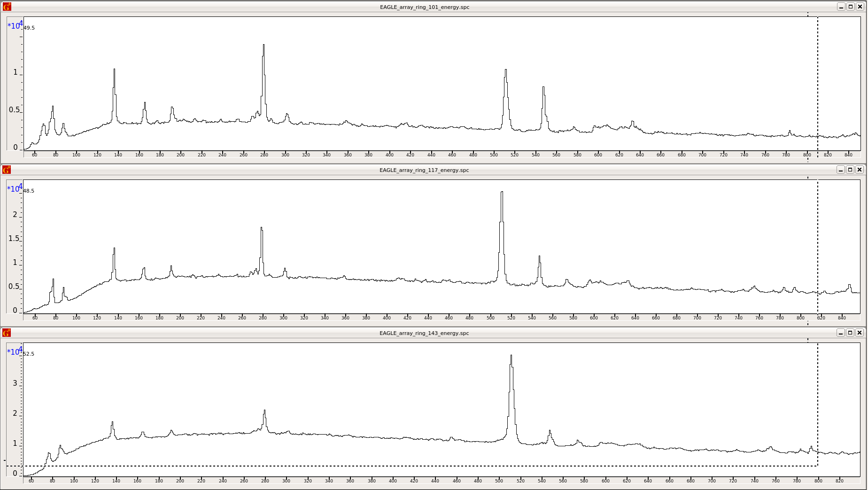Click the blue *10^4 scale label in ring 117 spectrum
Screen dimensions: 868x490
[15, 188]
